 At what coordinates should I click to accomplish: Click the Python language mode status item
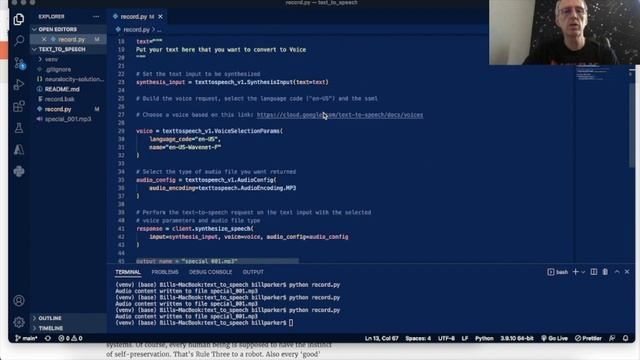(x=484, y=338)
